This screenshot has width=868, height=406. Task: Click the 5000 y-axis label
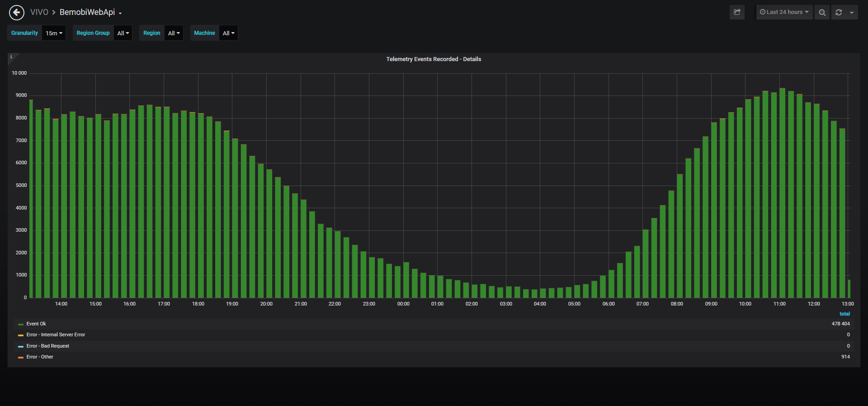click(21, 185)
